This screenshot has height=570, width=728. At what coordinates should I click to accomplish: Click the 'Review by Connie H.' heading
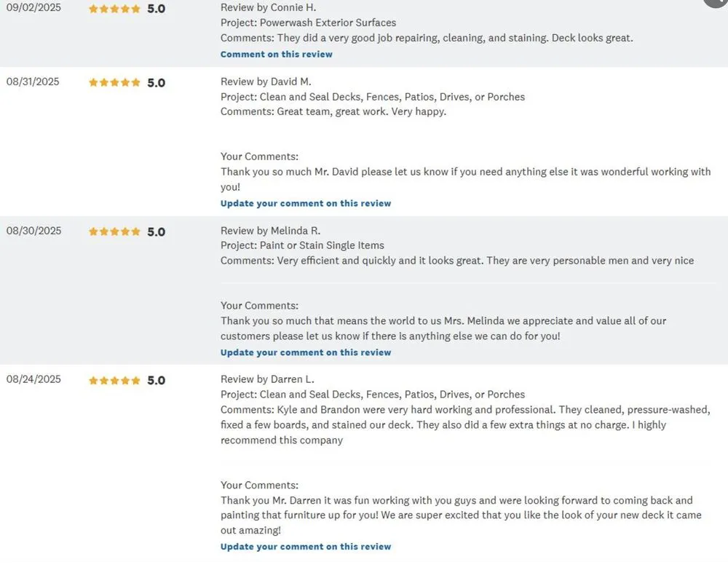268,7
